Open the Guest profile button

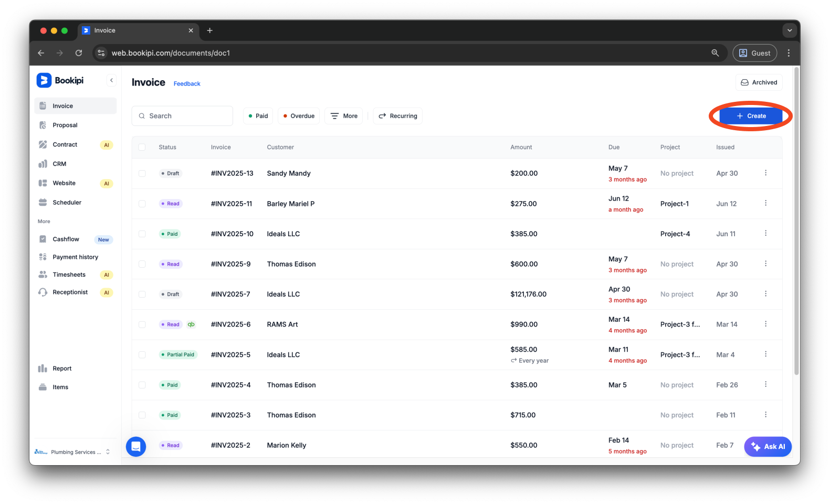[x=755, y=53]
